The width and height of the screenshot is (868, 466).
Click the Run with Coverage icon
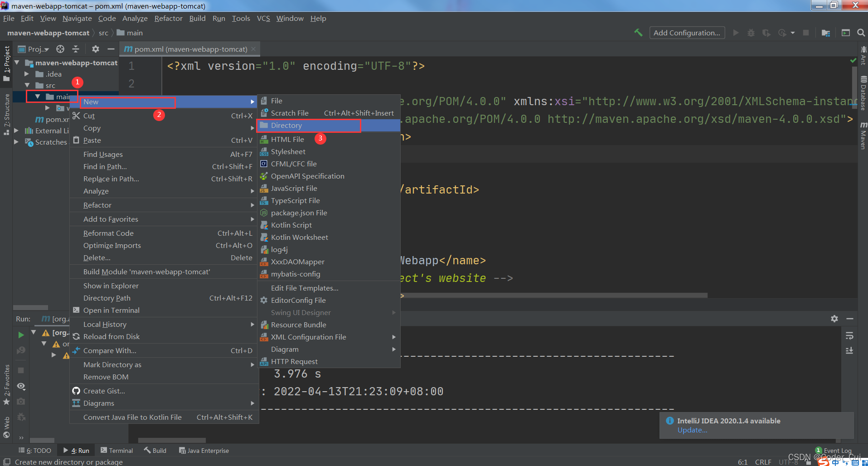point(766,33)
